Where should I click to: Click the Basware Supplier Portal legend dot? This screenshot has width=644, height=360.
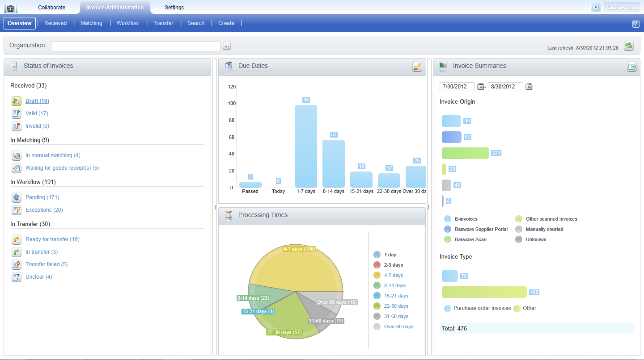click(x=448, y=229)
